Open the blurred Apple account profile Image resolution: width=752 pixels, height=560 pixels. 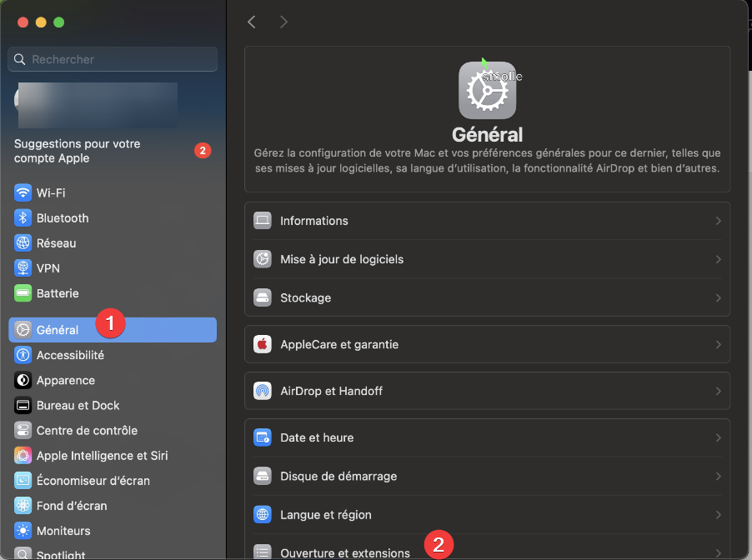pyautogui.click(x=97, y=105)
